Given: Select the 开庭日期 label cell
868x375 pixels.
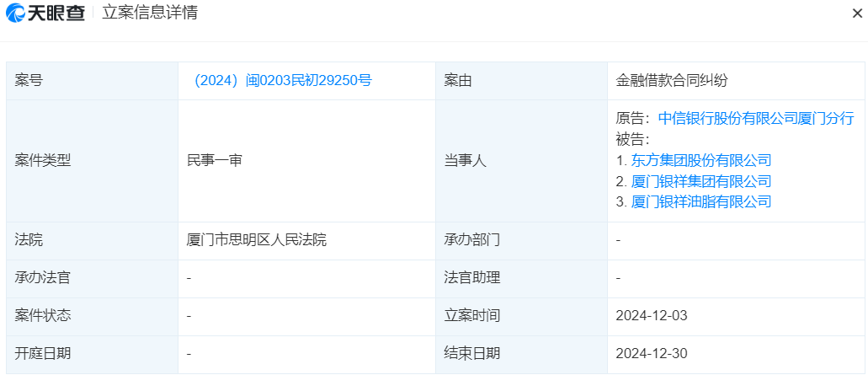Looking at the screenshot, I should (x=92, y=355).
